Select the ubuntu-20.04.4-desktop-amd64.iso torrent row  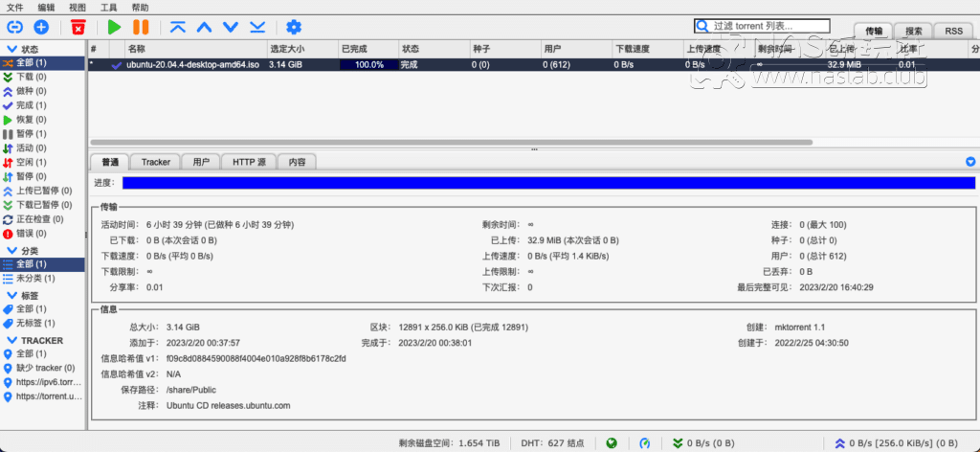pos(534,64)
